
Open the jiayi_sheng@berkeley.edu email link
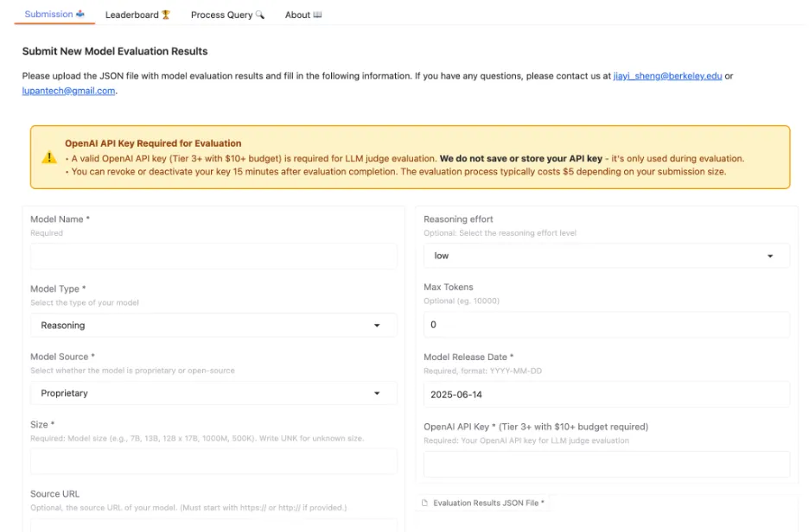(667, 76)
